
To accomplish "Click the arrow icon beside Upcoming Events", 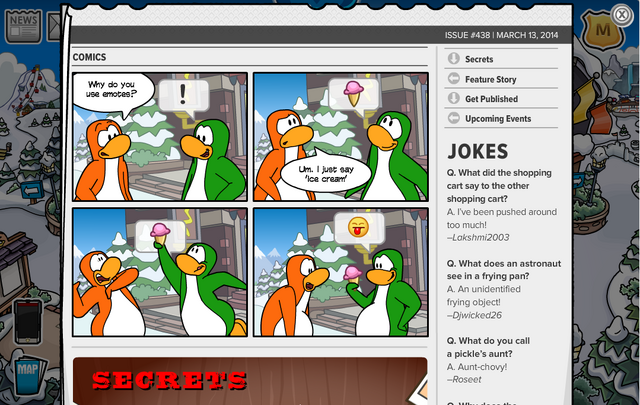I will 453,118.
